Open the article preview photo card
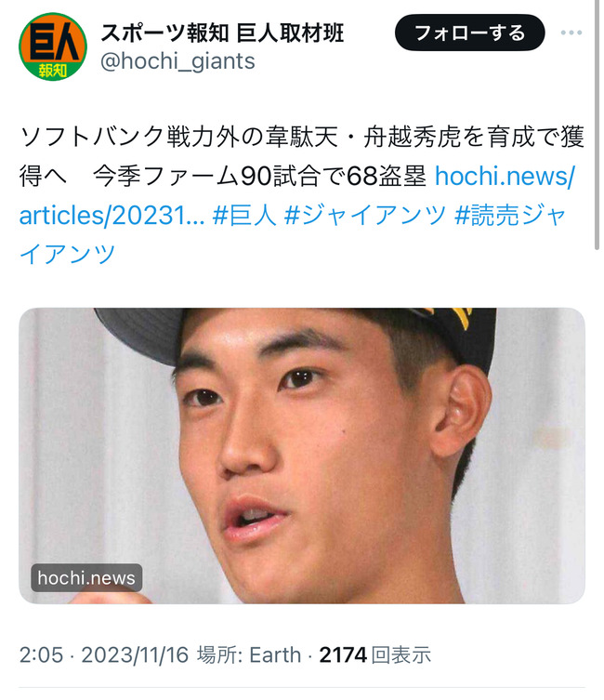Screen dimensions: 604x700 302,456
